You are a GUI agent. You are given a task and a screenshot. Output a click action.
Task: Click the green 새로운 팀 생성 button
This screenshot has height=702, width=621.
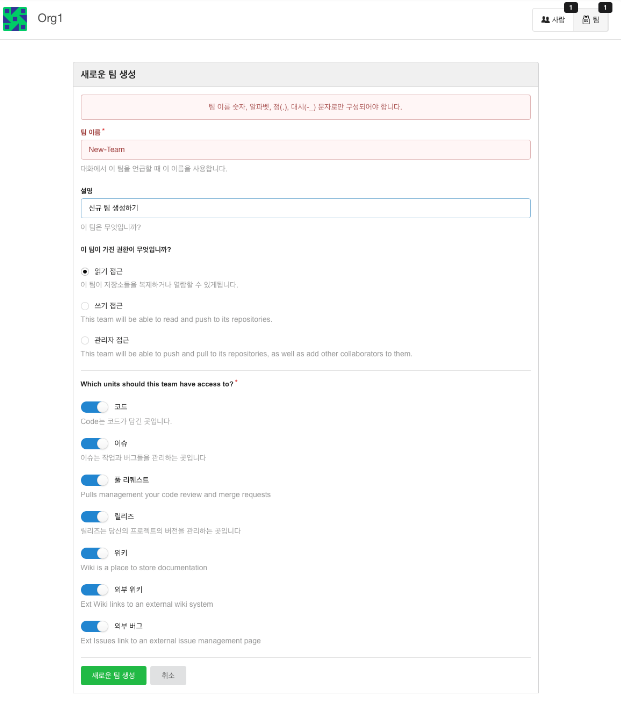pyautogui.click(x=113, y=675)
